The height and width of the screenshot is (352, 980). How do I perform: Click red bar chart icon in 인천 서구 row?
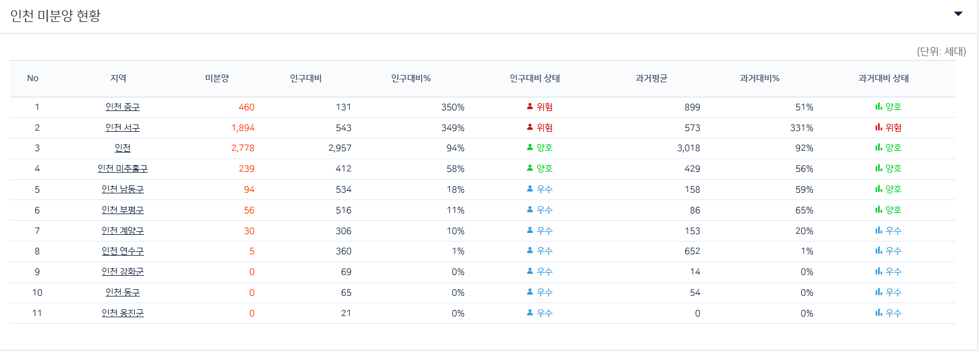(x=879, y=127)
